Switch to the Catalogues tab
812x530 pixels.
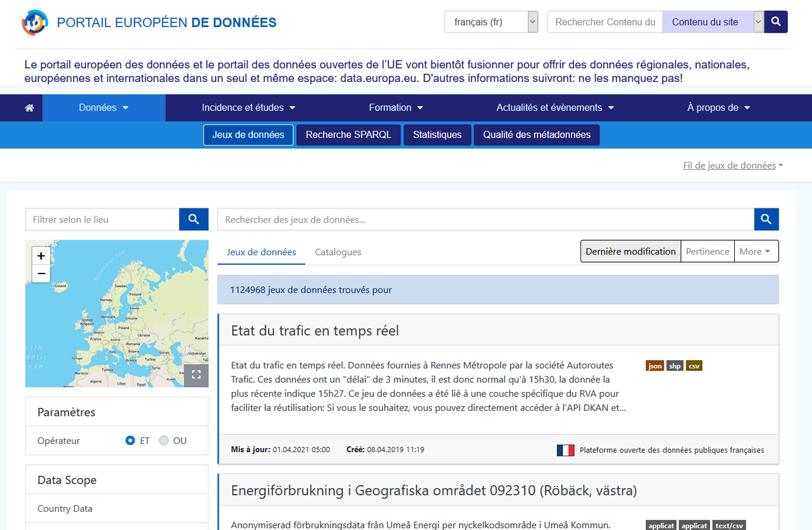point(338,252)
